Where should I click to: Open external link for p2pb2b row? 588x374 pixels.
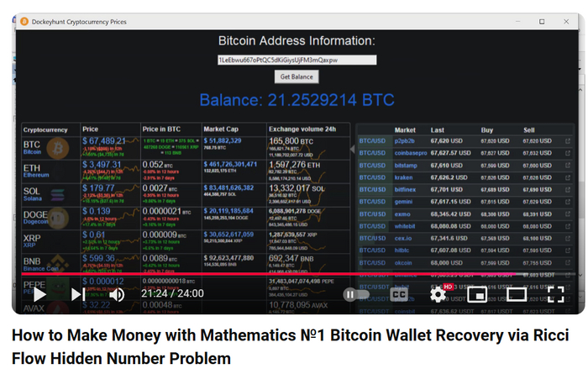click(568, 141)
